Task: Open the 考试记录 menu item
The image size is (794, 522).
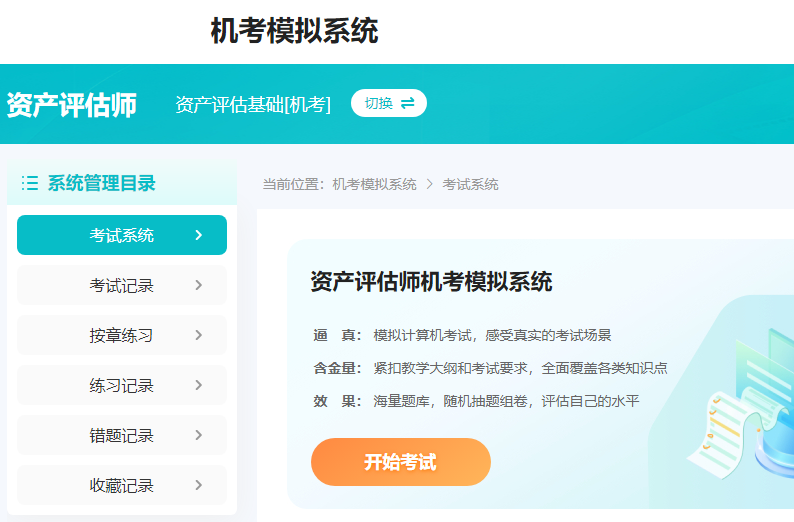Action: (x=121, y=285)
